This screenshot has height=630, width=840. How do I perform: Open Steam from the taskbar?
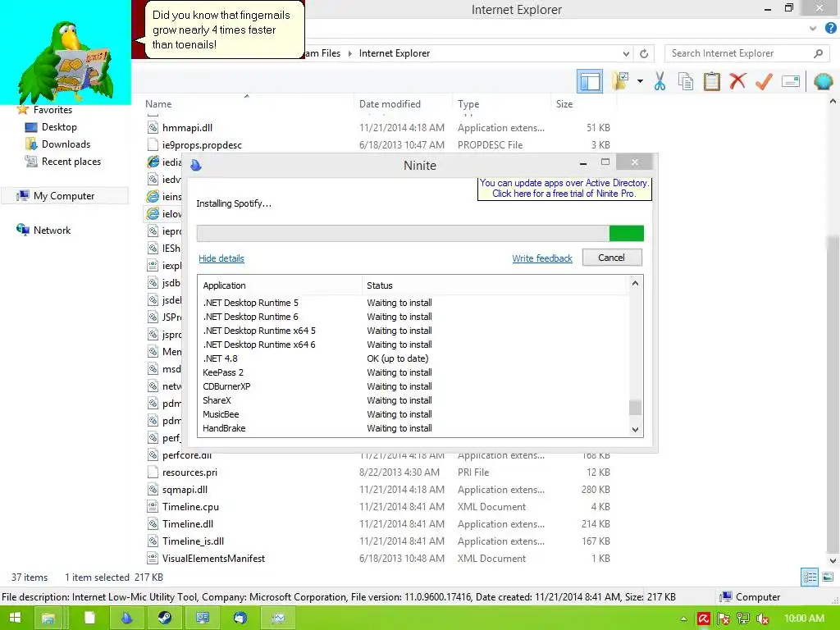164,619
